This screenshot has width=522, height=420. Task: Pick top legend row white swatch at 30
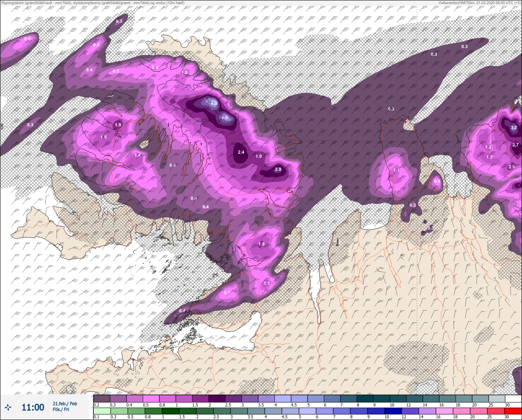tap(513, 398)
